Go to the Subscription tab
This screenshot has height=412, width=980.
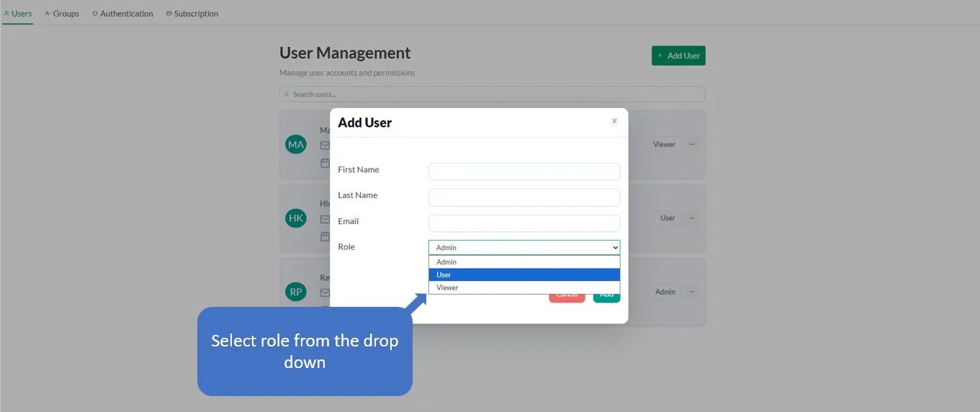pyautogui.click(x=192, y=13)
